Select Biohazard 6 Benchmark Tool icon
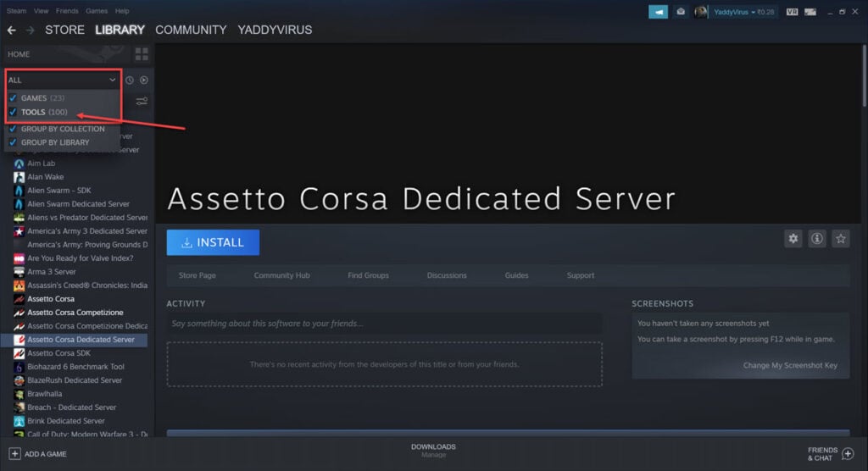Viewport: 868px width, 471px height. click(19, 367)
